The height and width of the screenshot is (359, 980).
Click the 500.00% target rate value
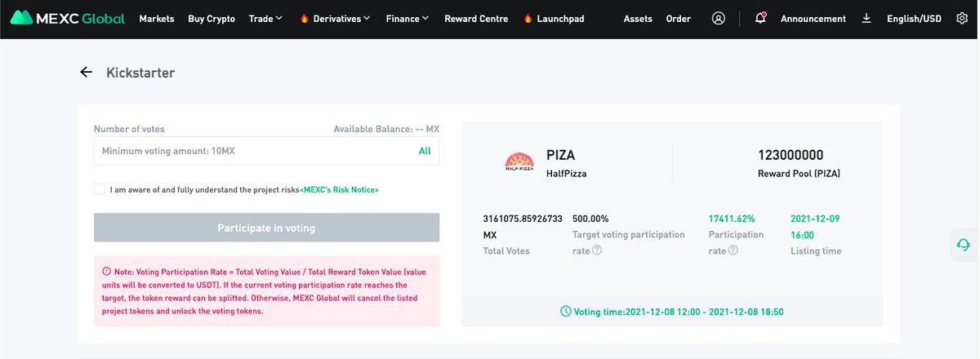click(590, 219)
